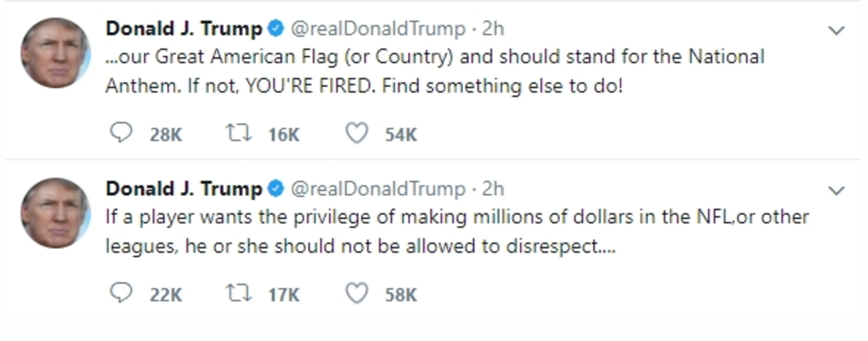This screenshot has width=868, height=341.
Task: Like the tweet with 54K likes
Action: click(356, 134)
